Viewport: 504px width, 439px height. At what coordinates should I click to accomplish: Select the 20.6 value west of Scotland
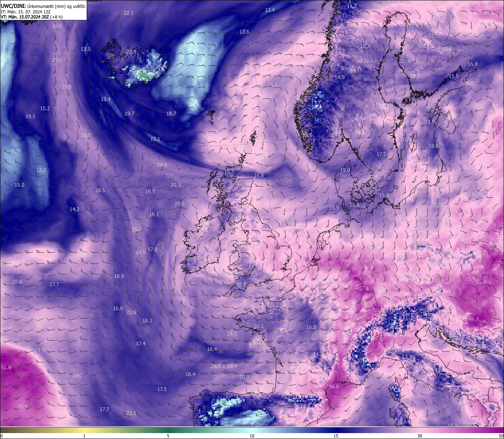pos(180,204)
